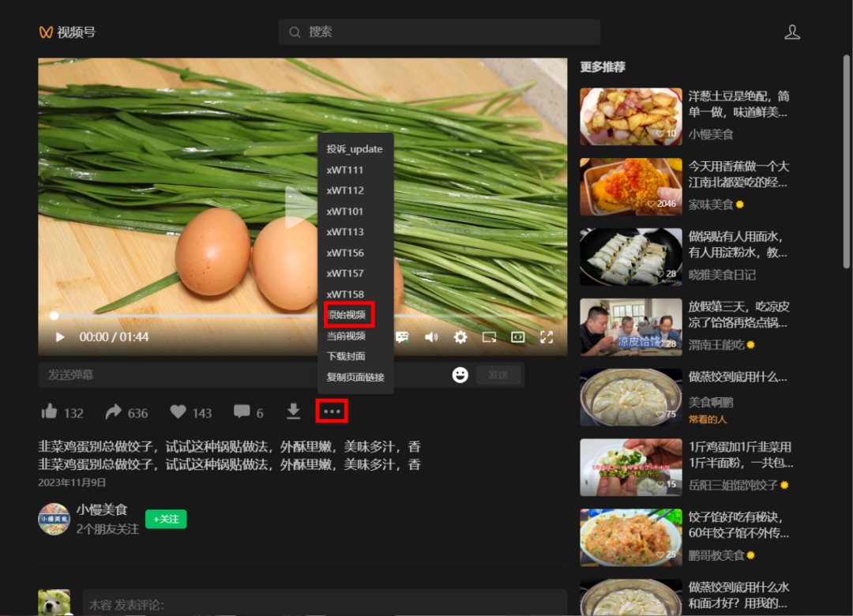
Task: Open the 今天用香蕉做一个大 video thumbnail
Action: pyautogui.click(x=630, y=186)
